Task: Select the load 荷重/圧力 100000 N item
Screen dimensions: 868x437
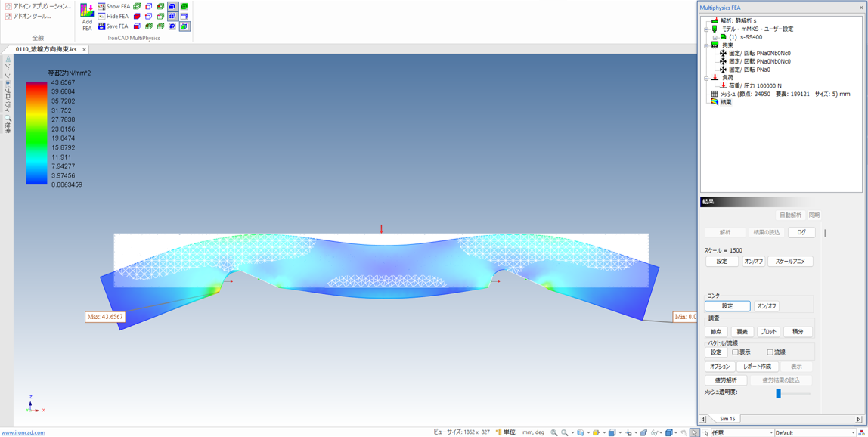Action: 755,85
